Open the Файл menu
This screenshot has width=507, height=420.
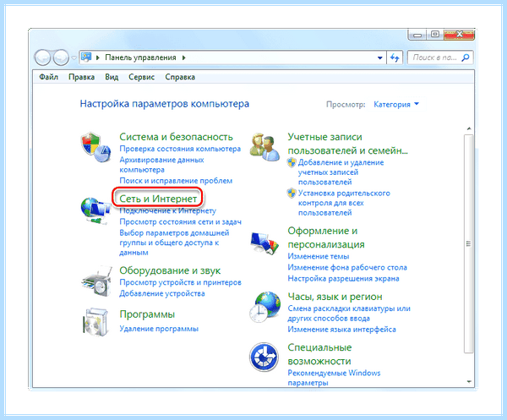pyautogui.click(x=48, y=77)
